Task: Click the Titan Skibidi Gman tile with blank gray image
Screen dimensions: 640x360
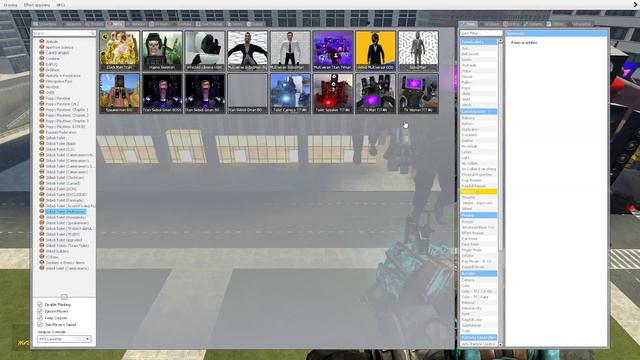Action: pyautogui.click(x=247, y=93)
